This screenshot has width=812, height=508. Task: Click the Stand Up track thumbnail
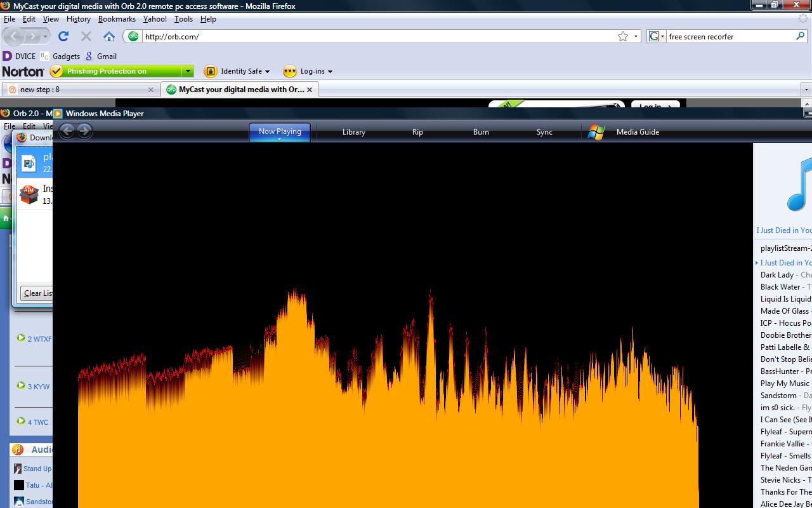pos(18,469)
